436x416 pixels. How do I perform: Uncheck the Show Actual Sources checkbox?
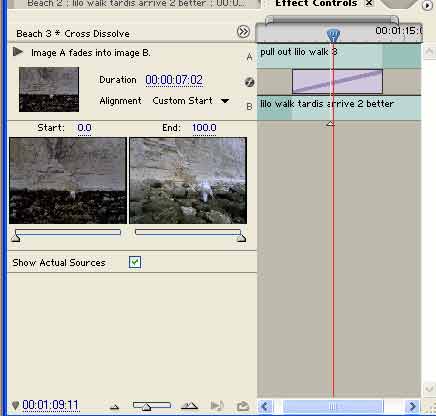(135, 262)
